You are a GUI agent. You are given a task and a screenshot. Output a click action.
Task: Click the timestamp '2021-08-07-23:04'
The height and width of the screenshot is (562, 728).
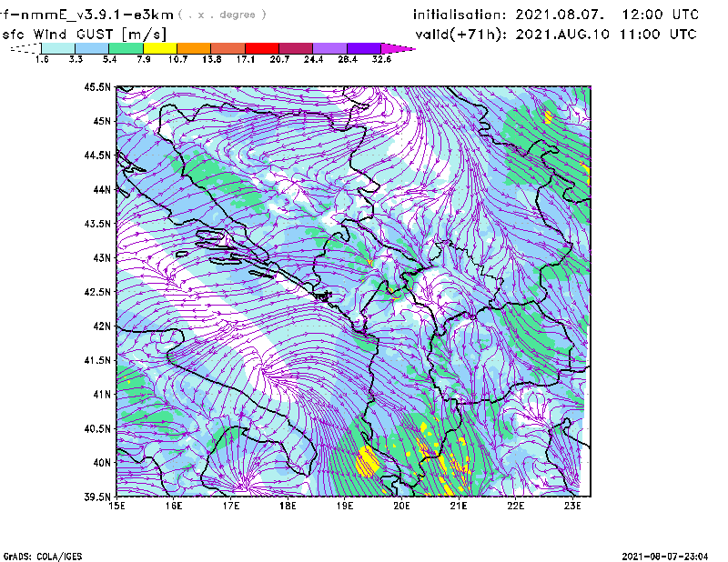point(665,557)
